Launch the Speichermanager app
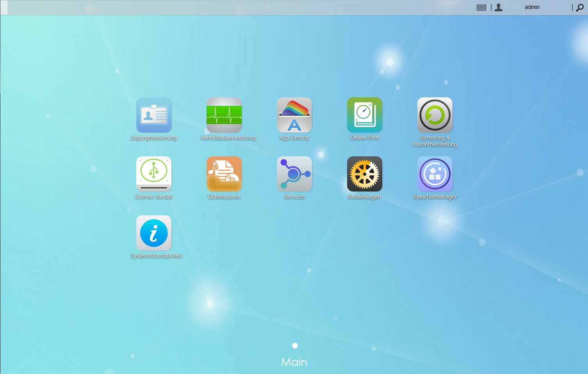 (435, 174)
